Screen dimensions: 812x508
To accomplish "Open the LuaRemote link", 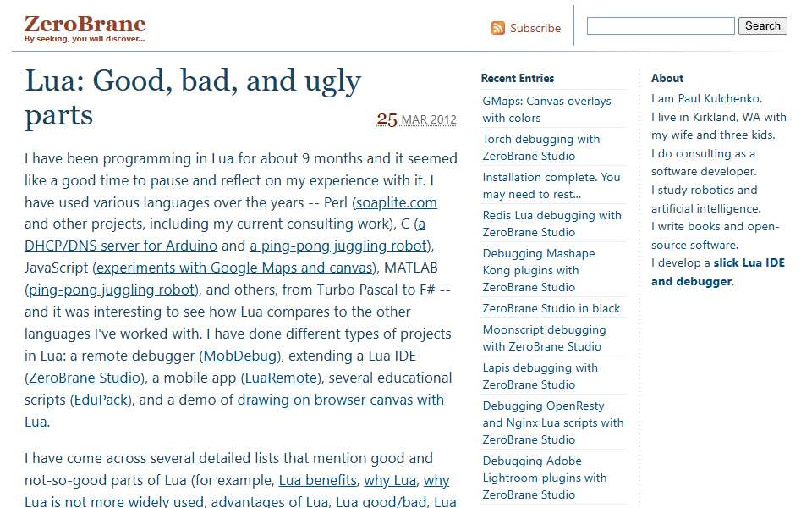I will coord(281,378).
